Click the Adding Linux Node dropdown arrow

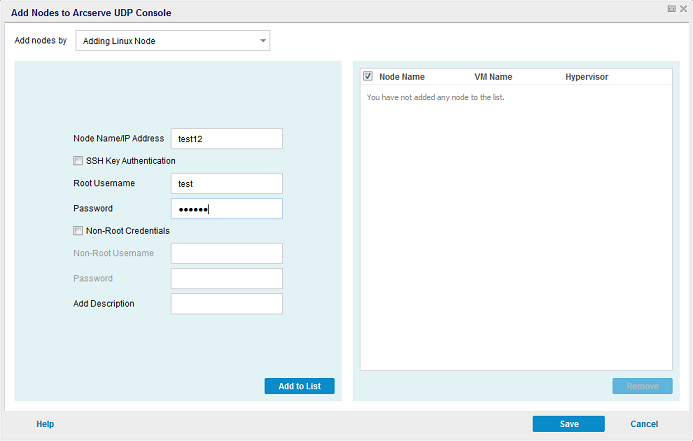pos(263,41)
